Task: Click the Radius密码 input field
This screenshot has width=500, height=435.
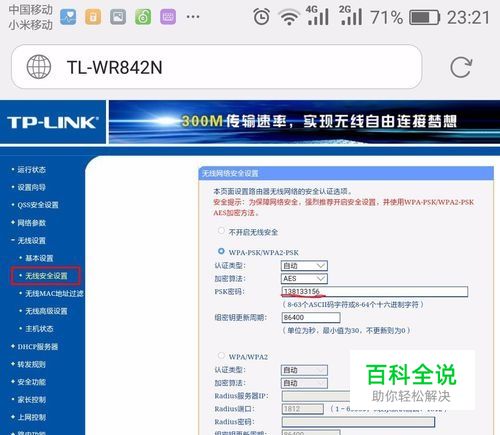Action: (358, 422)
